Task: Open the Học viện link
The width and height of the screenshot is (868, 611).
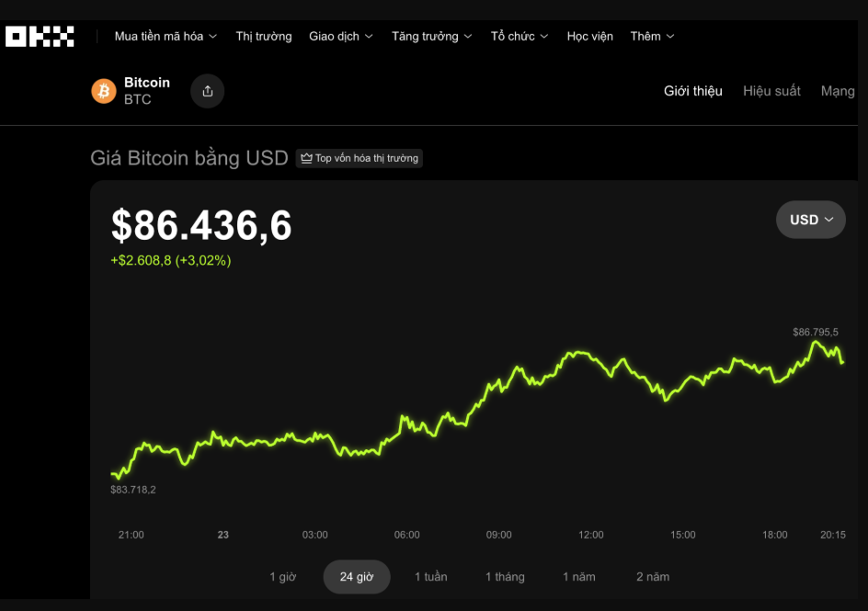Action: coord(590,37)
